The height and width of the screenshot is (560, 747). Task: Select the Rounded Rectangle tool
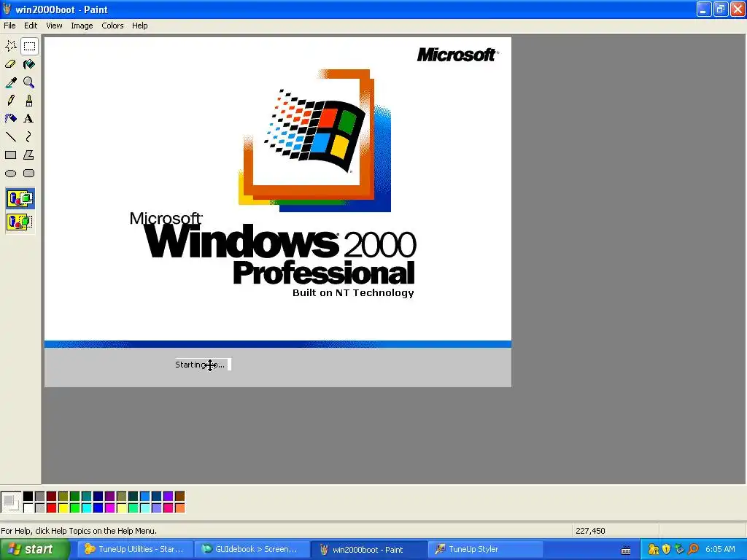[x=29, y=174]
